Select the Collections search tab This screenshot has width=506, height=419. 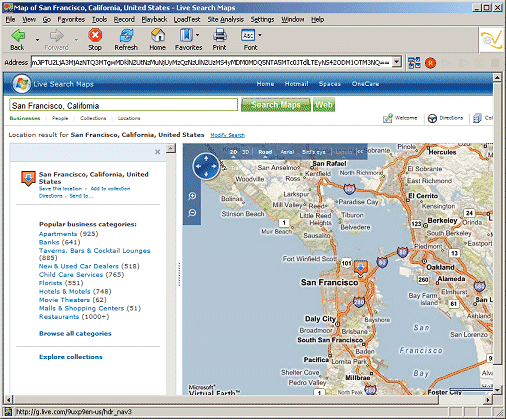pos(93,118)
